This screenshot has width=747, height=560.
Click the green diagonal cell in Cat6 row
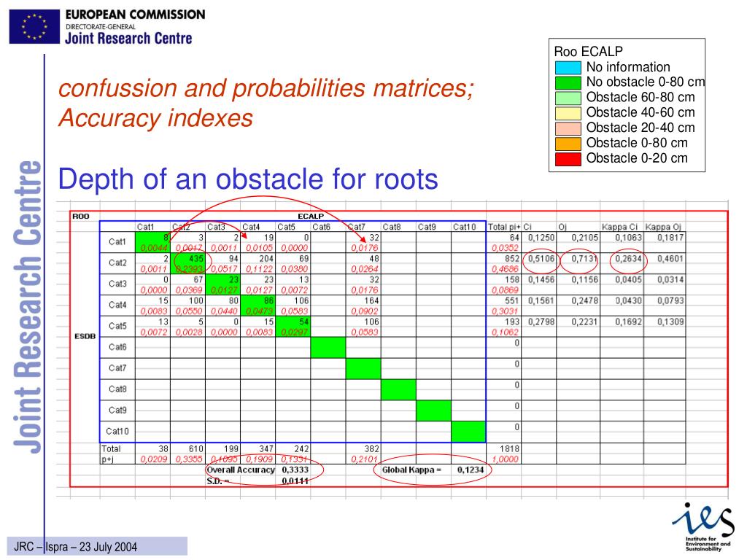pyautogui.click(x=328, y=347)
